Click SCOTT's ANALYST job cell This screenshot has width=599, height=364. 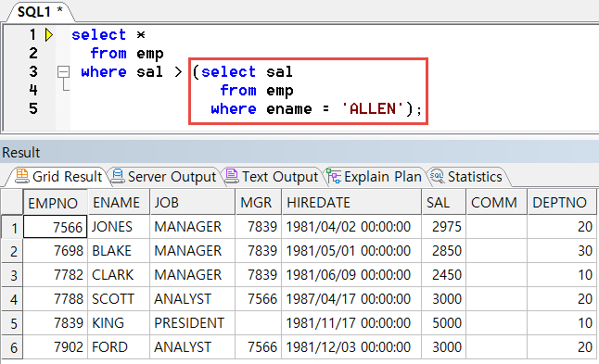point(193,299)
